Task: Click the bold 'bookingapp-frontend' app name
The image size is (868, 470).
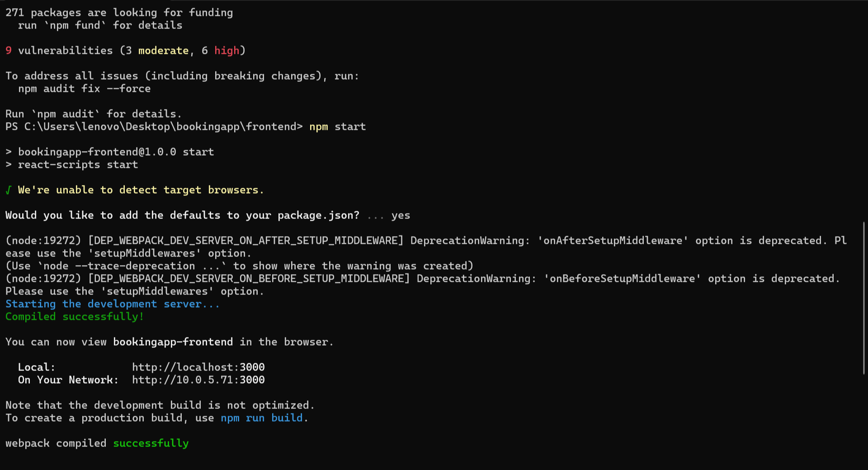Action: coord(173,342)
